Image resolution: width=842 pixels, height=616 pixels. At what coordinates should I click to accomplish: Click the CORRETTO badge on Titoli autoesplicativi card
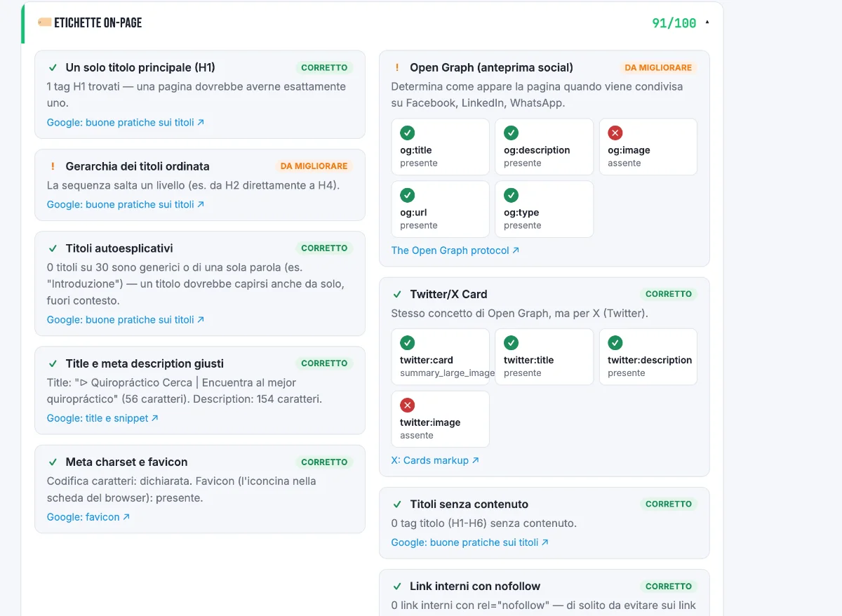pos(324,248)
